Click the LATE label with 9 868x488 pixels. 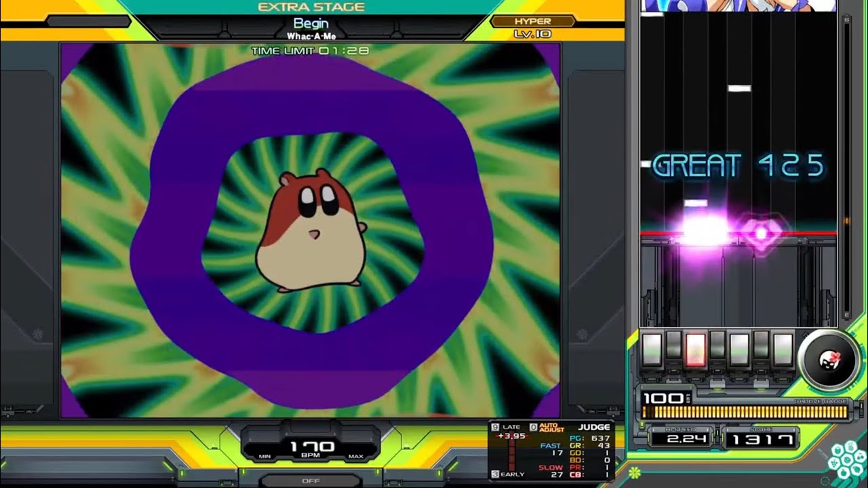(507, 427)
